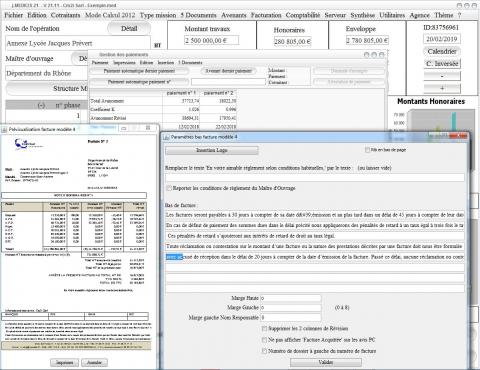The image size is (480, 370).
Task: Open the Cotraitants menu
Action: (x=65, y=15)
